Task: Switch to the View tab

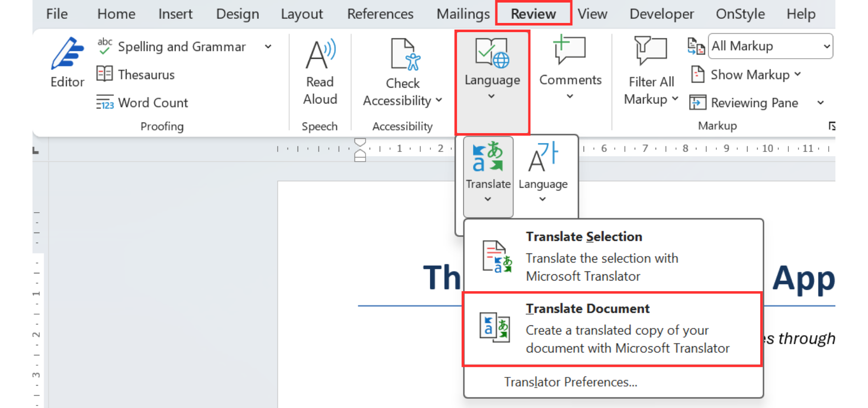Action: 592,14
